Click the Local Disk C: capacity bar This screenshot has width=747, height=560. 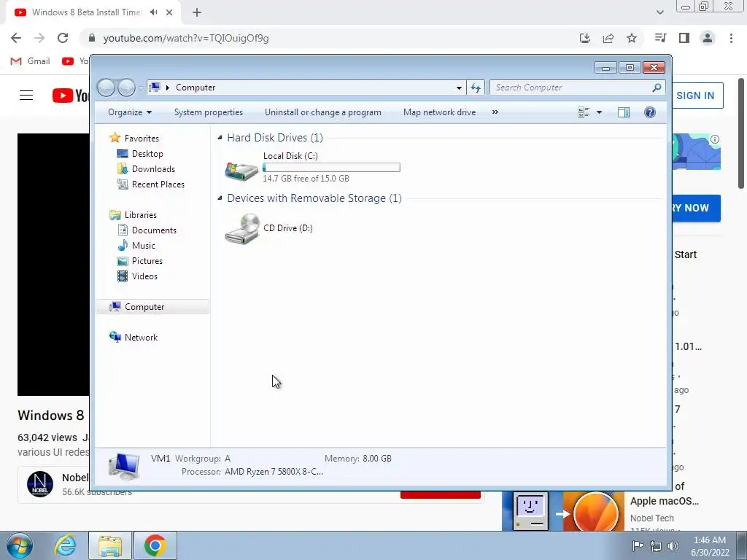click(332, 168)
